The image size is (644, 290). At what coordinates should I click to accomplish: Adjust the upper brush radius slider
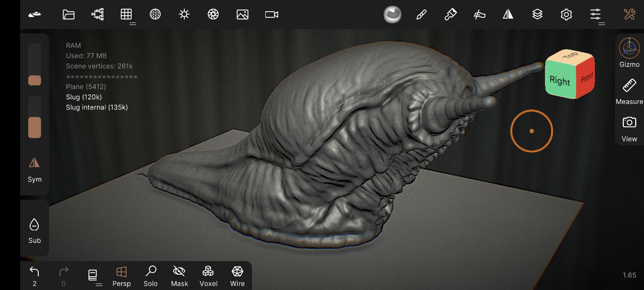click(x=35, y=64)
